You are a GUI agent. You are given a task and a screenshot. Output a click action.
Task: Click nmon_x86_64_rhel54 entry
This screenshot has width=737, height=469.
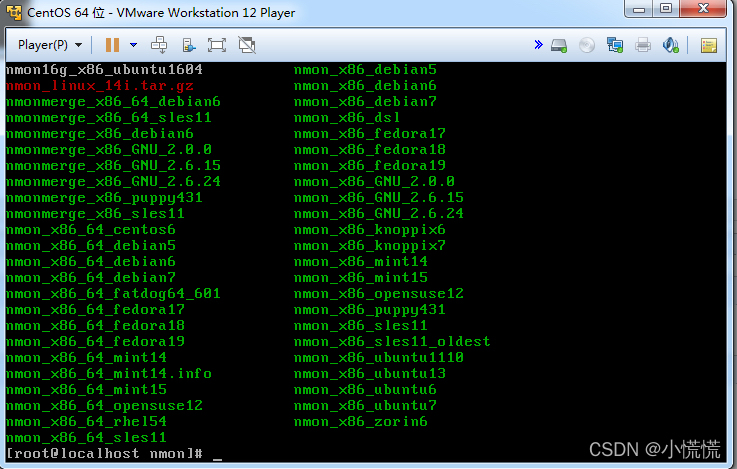click(86, 422)
